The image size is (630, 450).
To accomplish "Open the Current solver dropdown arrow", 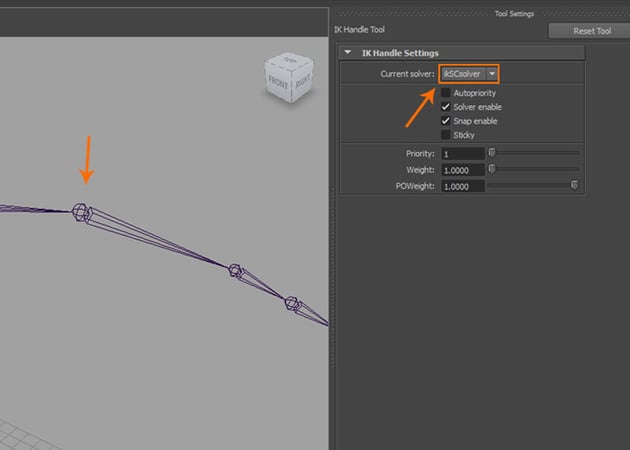I will [x=492, y=74].
